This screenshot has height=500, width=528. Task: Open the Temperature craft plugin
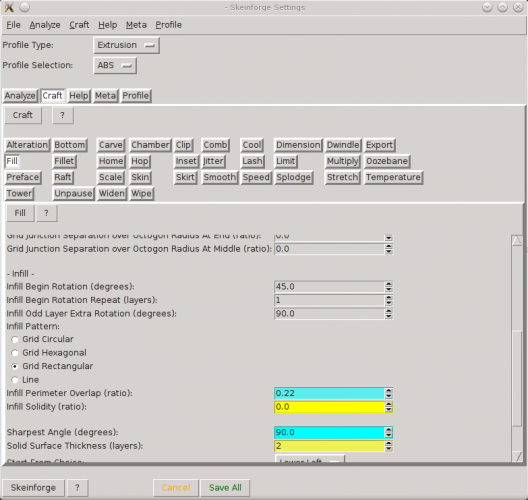[393, 177]
